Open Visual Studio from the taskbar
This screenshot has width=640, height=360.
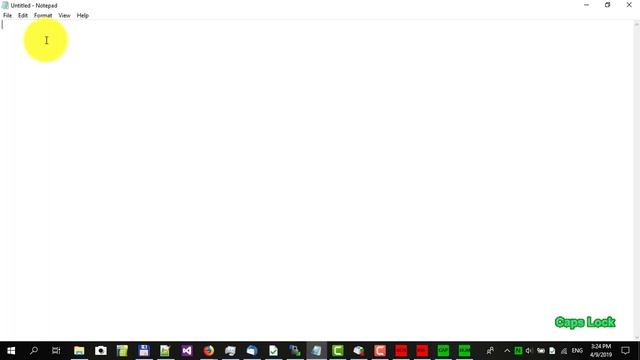click(187, 351)
